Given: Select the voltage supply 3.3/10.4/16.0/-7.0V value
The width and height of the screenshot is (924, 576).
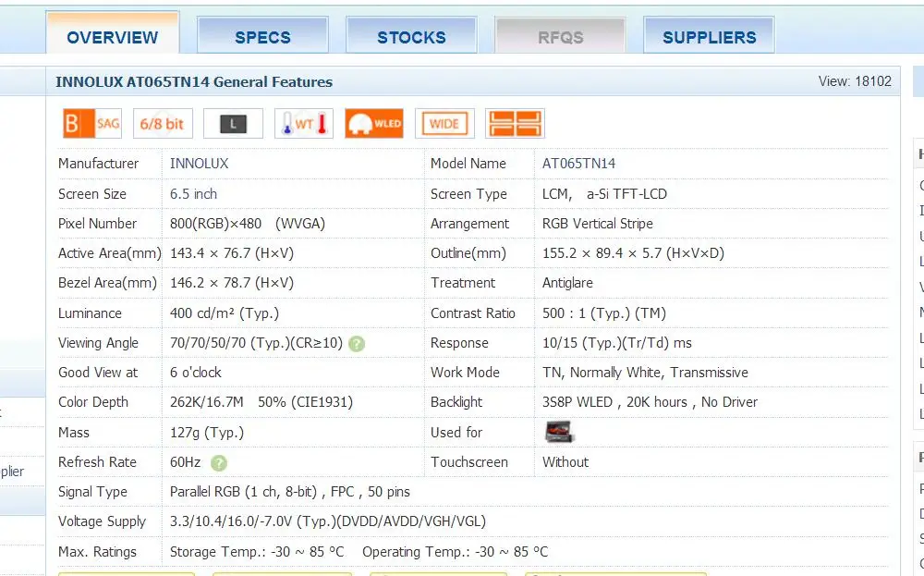Looking at the screenshot, I should click(x=328, y=521).
